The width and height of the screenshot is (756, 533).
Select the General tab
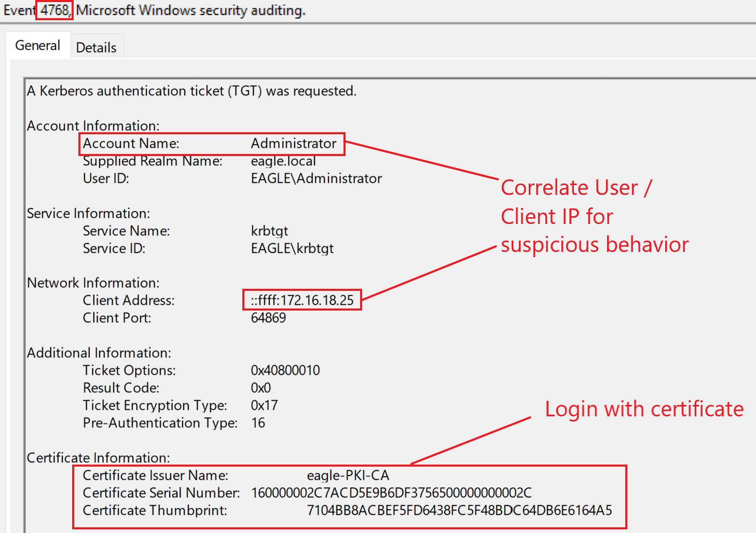coord(37,46)
